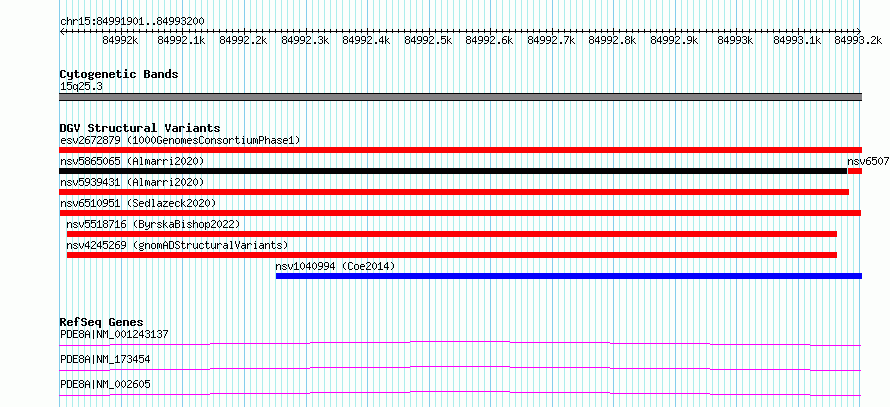Open variant nsv5518716 ByrskaBishop2022 label
The image size is (890, 407).
tap(153, 224)
